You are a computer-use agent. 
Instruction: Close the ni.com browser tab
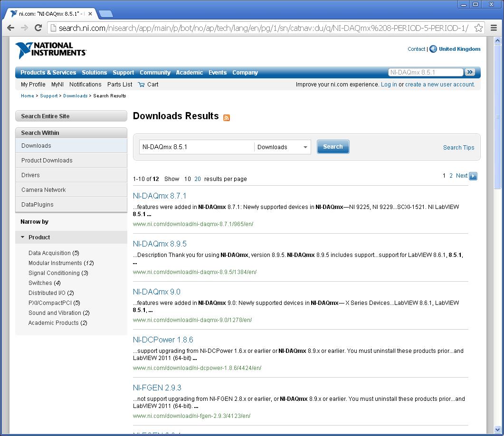[x=90, y=14]
